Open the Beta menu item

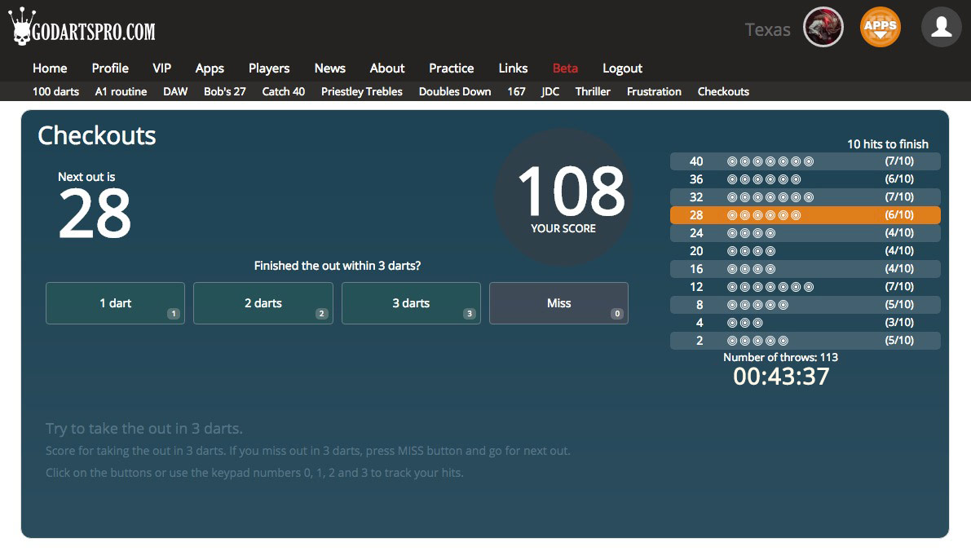(565, 68)
